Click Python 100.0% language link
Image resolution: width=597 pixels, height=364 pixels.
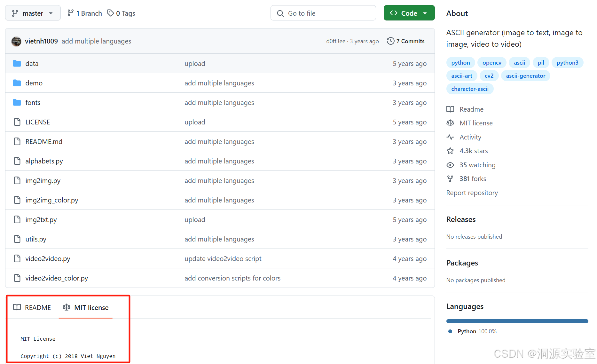(x=473, y=331)
